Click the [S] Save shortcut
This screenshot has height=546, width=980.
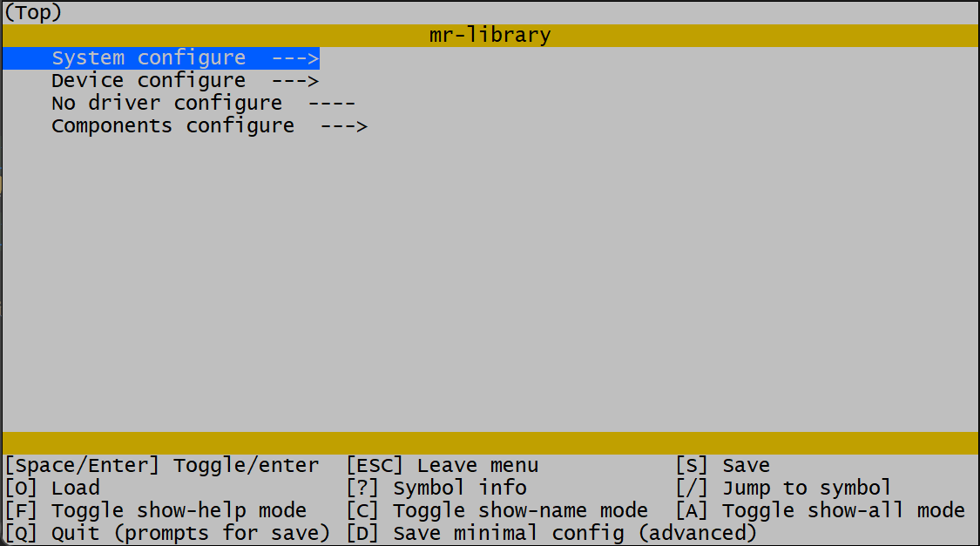(723, 466)
